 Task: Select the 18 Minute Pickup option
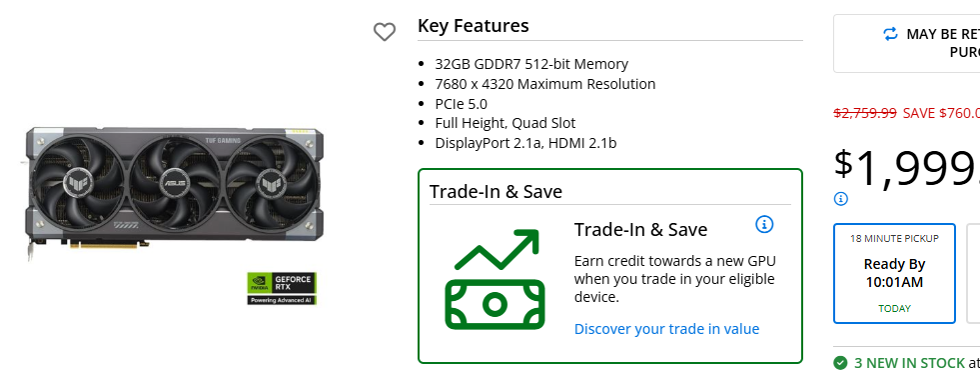(x=894, y=274)
